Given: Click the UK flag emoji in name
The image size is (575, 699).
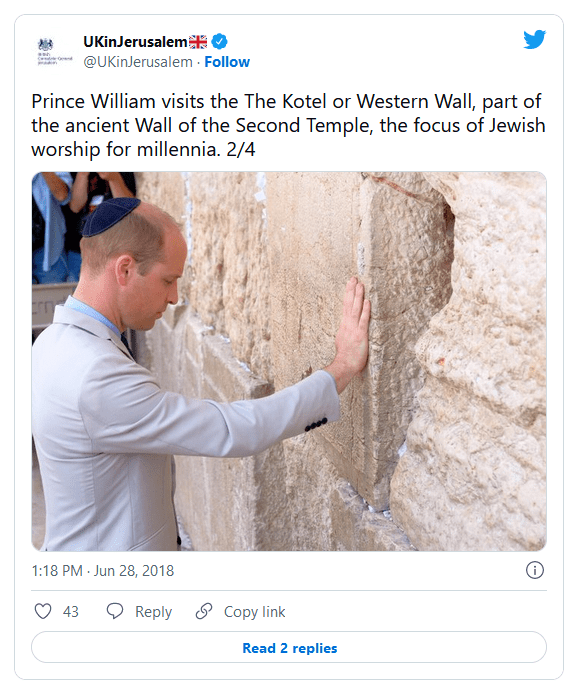Looking at the screenshot, I should click(x=198, y=42).
